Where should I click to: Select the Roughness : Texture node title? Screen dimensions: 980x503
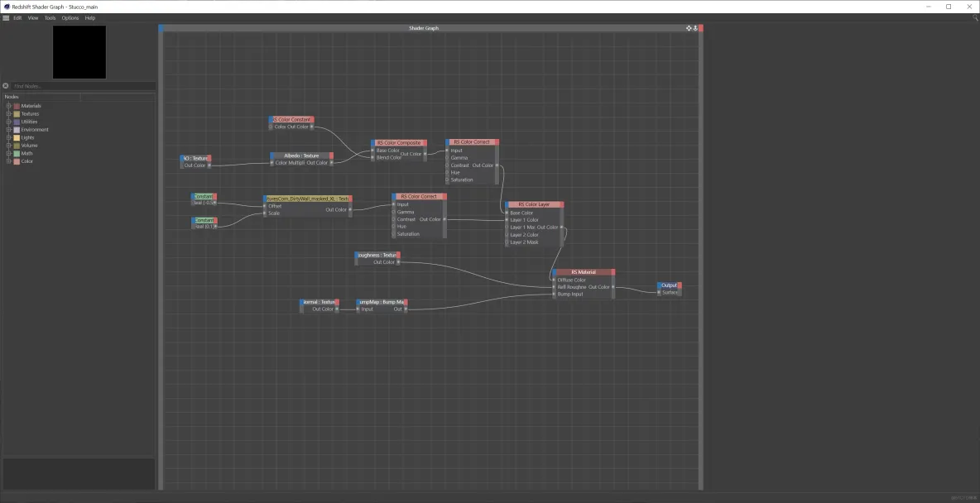377,255
